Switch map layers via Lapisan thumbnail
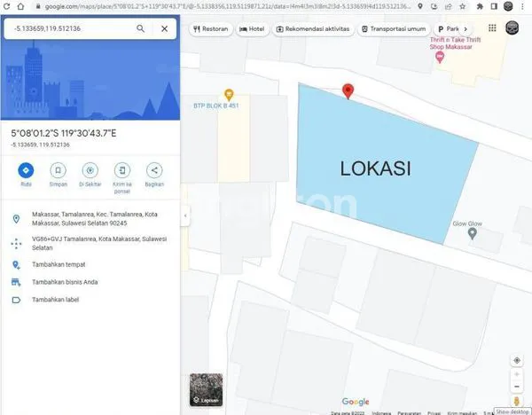 click(207, 390)
